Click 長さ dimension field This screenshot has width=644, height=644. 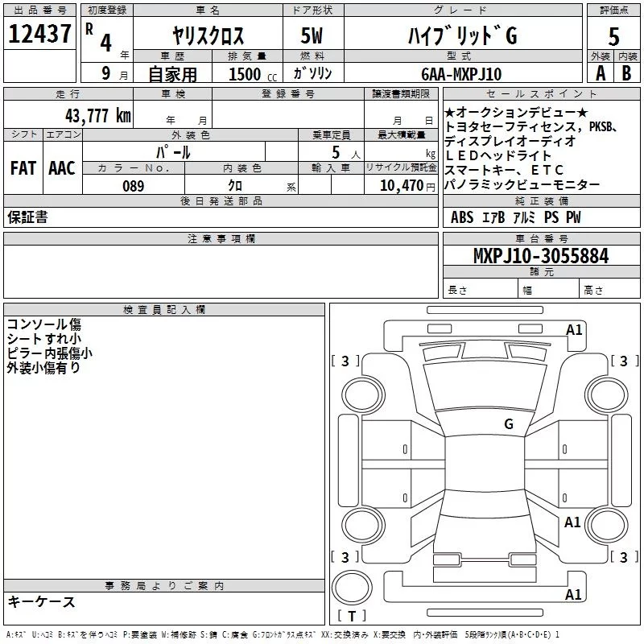point(481,290)
